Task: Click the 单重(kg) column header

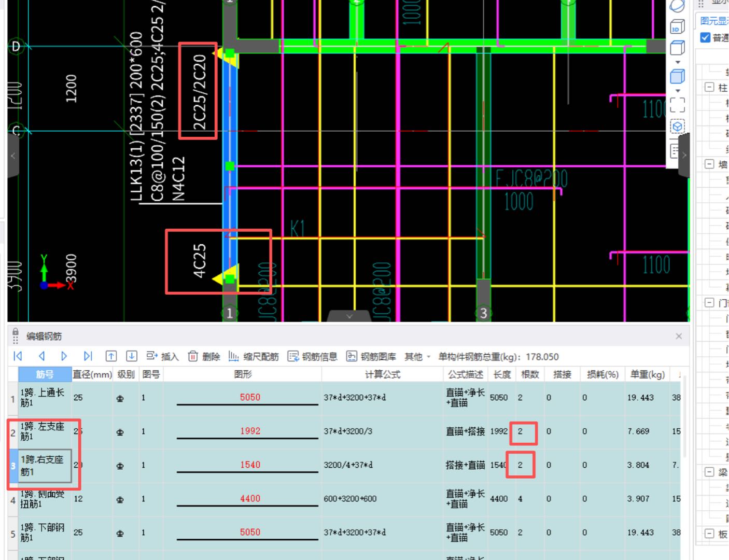Action: [648, 374]
